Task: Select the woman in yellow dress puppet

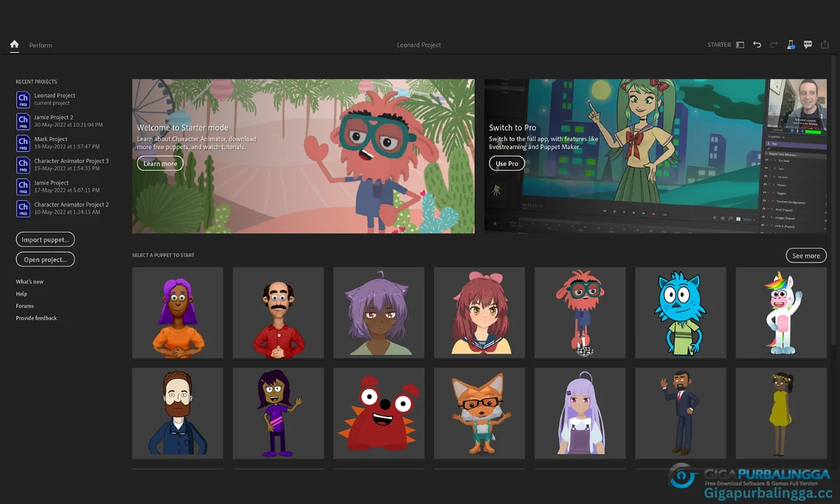Action: point(781,414)
